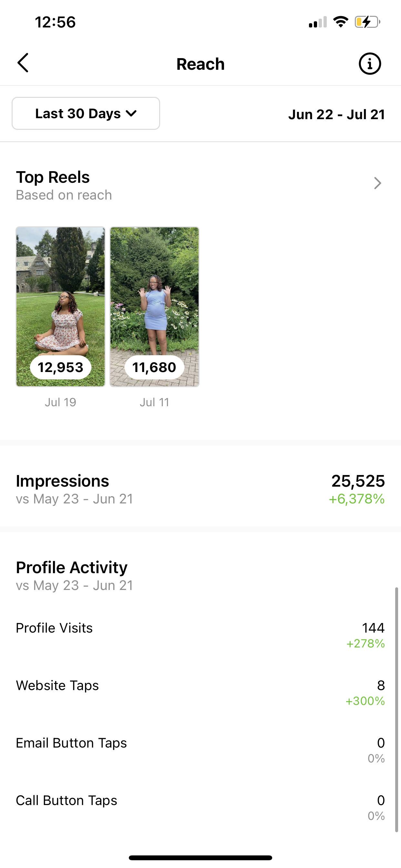This screenshot has height=868, width=401.
Task: Select the Top Reels heading
Action: point(53,177)
